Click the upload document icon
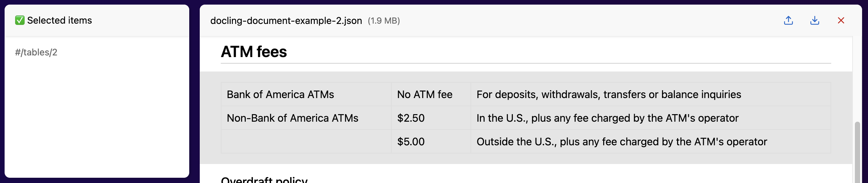 [788, 21]
